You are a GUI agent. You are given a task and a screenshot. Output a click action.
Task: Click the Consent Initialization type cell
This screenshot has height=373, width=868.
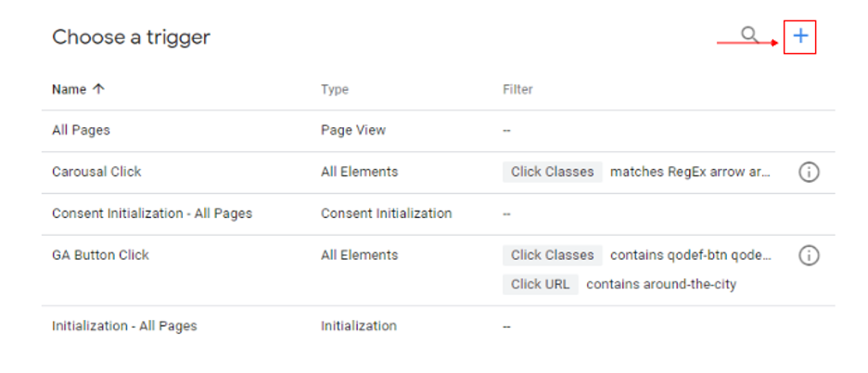tap(387, 213)
